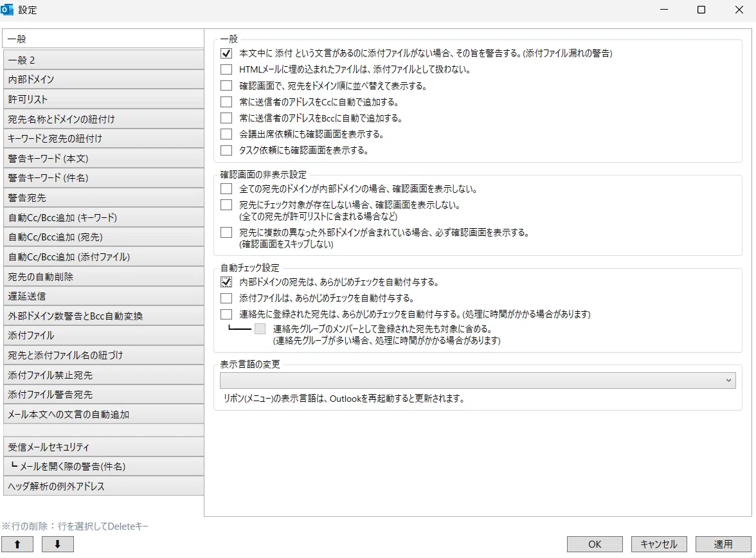Image resolution: width=756 pixels, height=558 pixels.
Task: Click the OK button
Action: click(595, 544)
